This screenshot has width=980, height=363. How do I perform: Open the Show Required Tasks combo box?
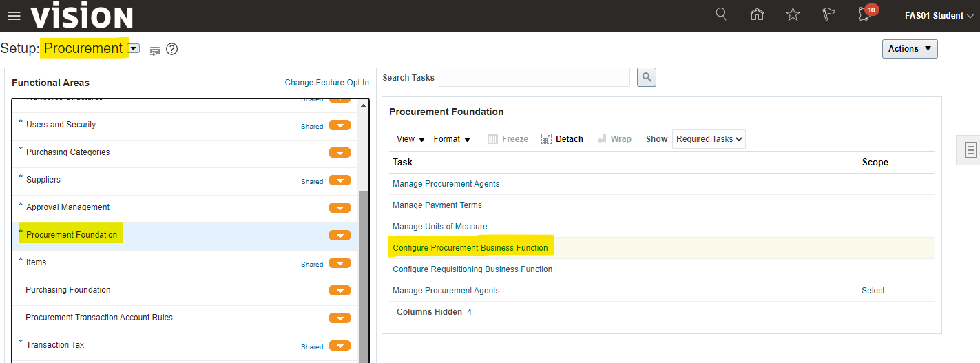709,139
